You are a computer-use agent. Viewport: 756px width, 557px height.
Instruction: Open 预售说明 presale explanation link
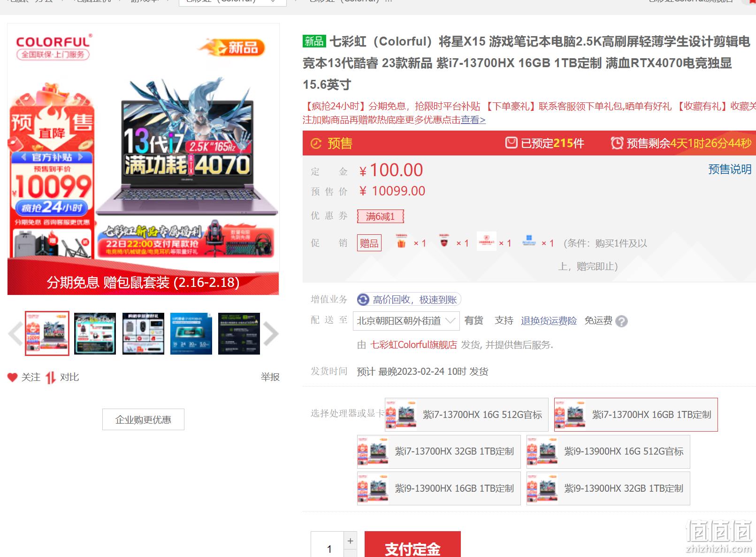coord(730,169)
